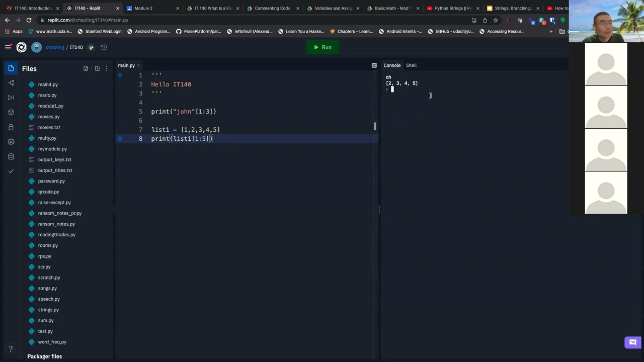
Task: Open the repl history icon
Action: coord(104,47)
